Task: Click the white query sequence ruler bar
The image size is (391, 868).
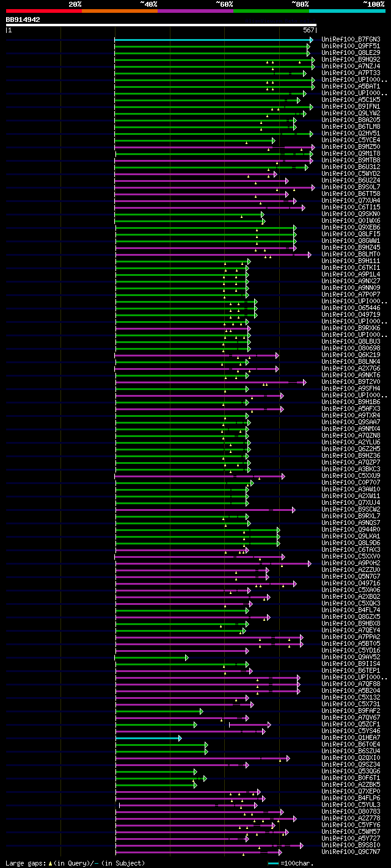Action: click(x=161, y=26)
